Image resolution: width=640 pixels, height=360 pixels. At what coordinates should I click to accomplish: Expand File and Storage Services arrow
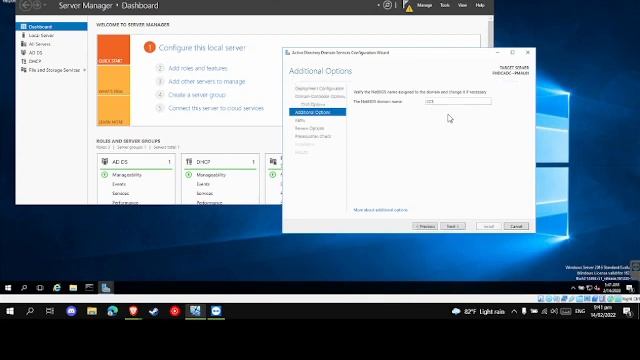[84, 70]
